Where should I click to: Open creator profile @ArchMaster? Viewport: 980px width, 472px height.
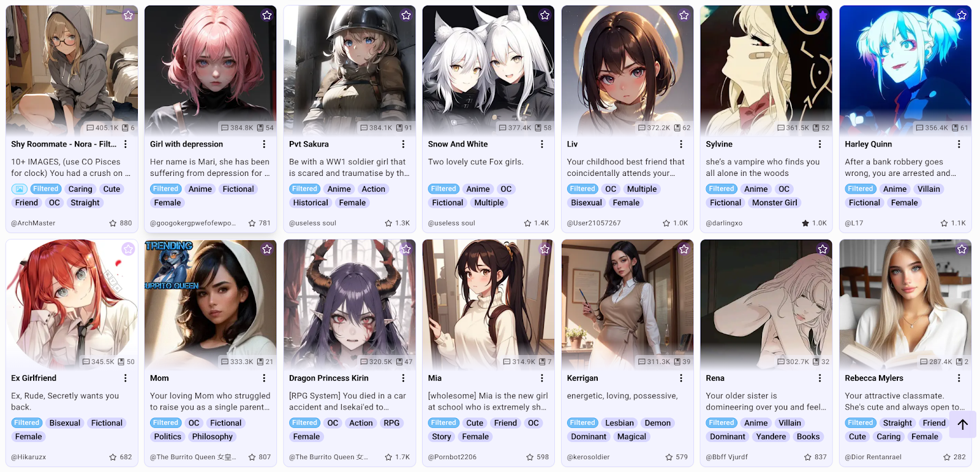pos(33,223)
